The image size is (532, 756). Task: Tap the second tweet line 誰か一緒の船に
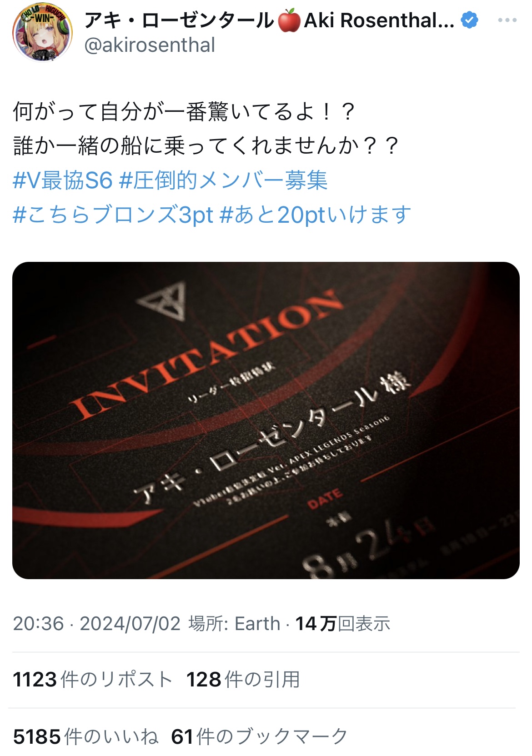[206, 146]
